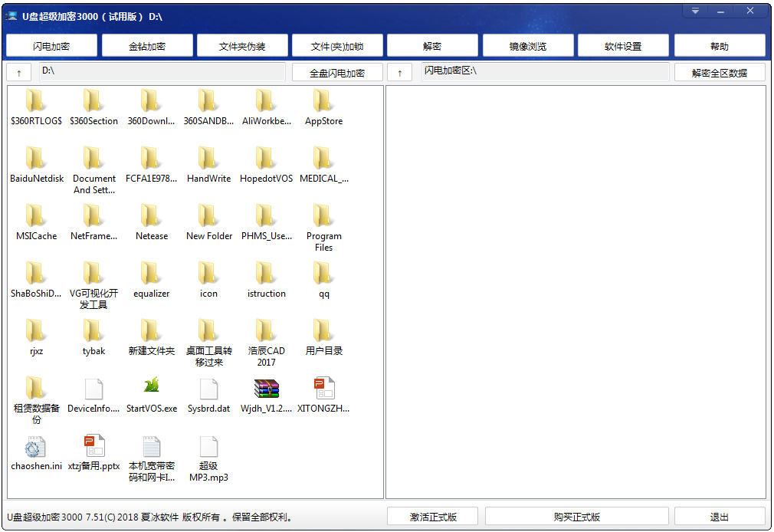The width and height of the screenshot is (774, 532).
Task: Click the 退出 button
Action: [720, 517]
